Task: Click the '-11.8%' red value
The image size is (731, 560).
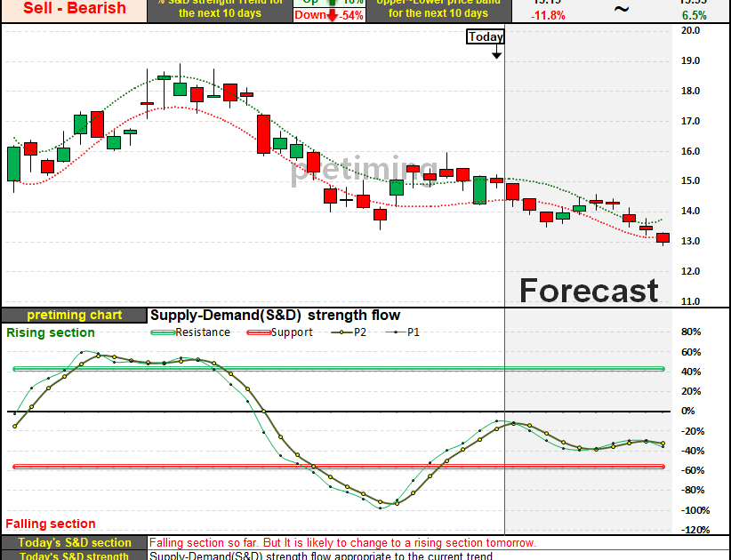Action: [x=548, y=16]
